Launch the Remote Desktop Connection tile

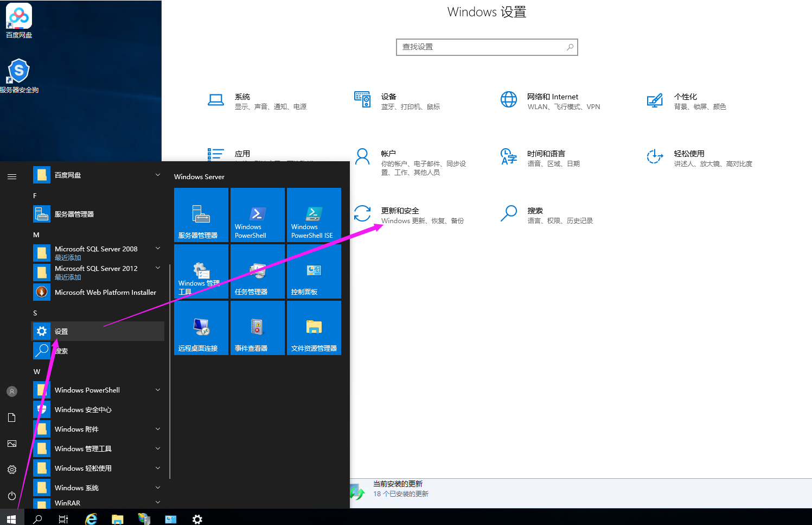point(201,328)
